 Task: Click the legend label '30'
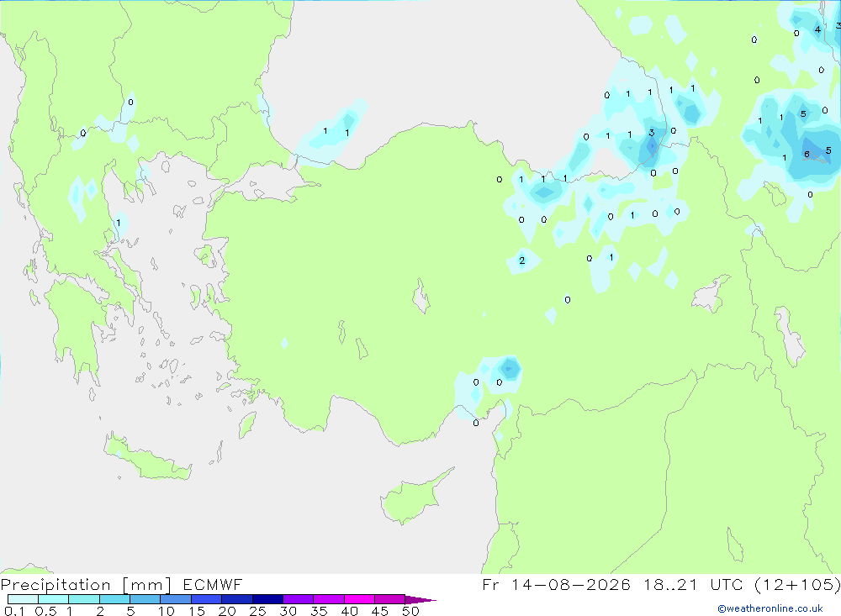[x=288, y=611]
